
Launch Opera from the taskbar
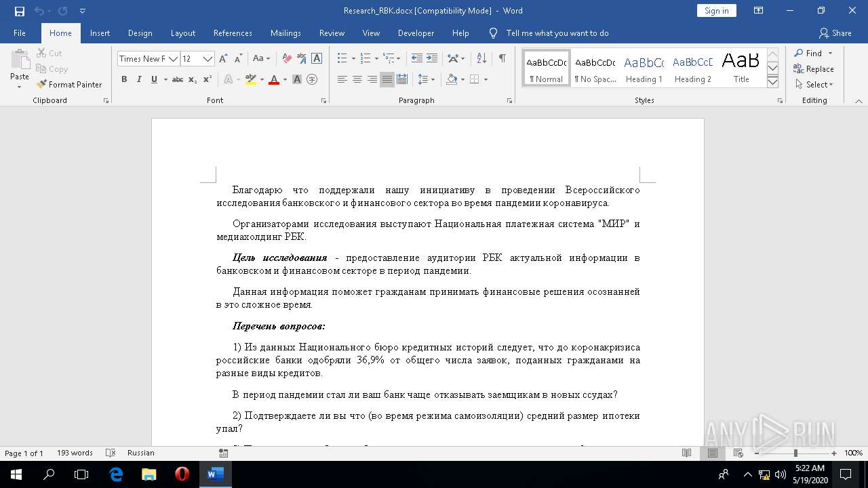tap(182, 474)
